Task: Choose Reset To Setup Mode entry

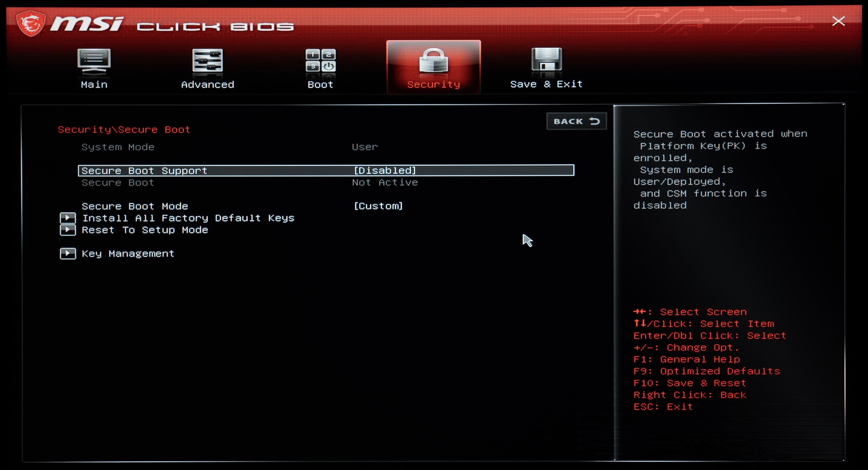Action: [145, 230]
